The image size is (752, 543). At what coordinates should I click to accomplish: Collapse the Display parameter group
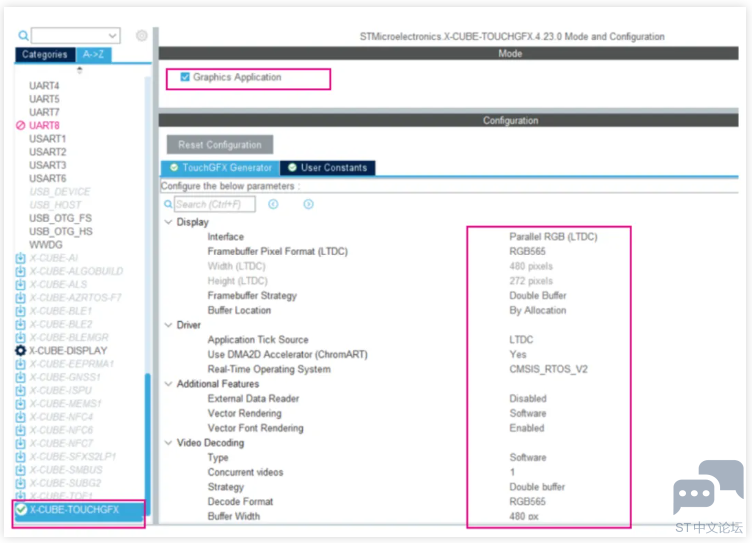click(168, 222)
